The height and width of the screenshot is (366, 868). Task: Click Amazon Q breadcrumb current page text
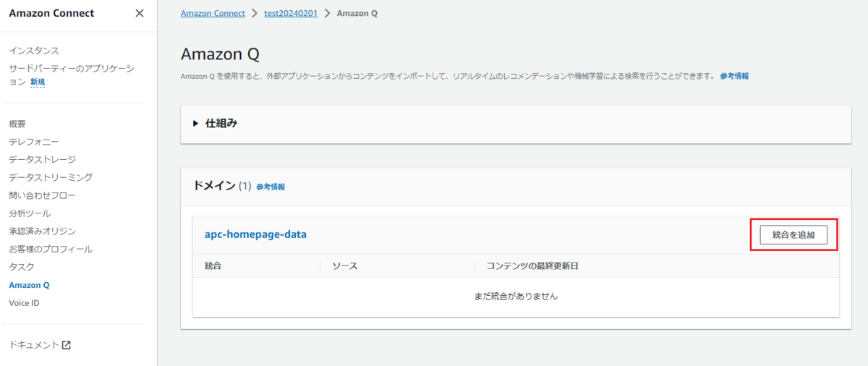click(357, 13)
